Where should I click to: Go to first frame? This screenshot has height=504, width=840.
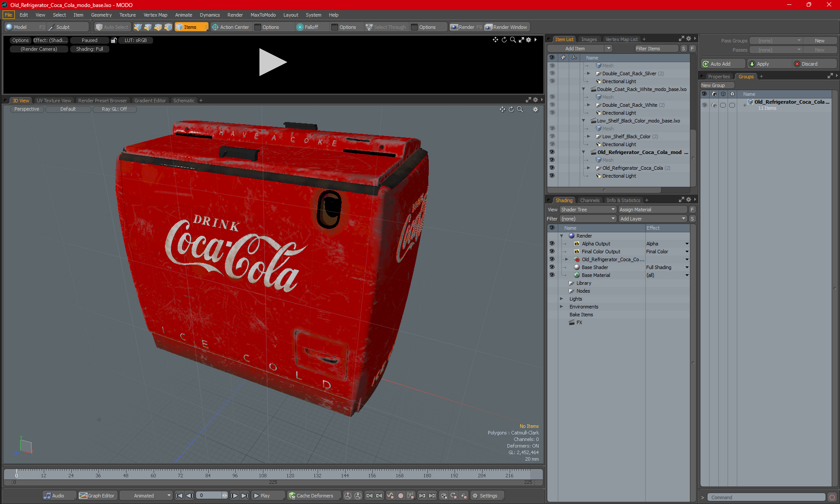click(x=179, y=496)
